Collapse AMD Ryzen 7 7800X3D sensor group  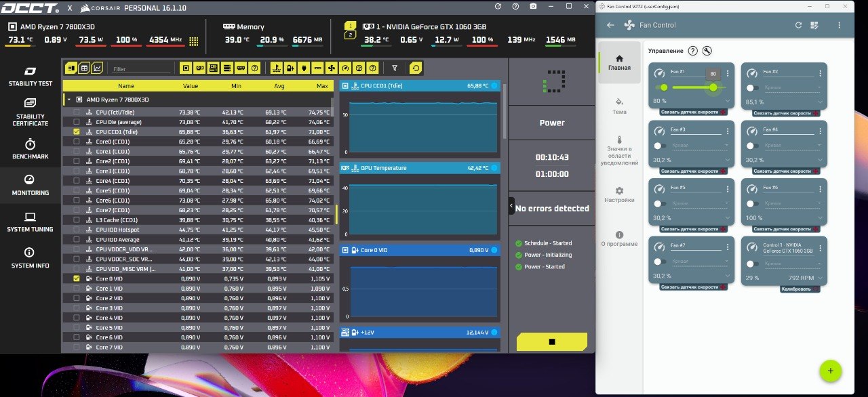click(68, 100)
